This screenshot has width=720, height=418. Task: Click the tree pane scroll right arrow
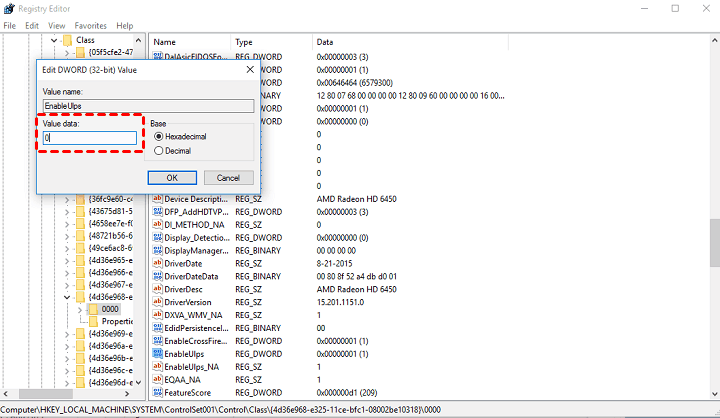[x=127, y=394]
